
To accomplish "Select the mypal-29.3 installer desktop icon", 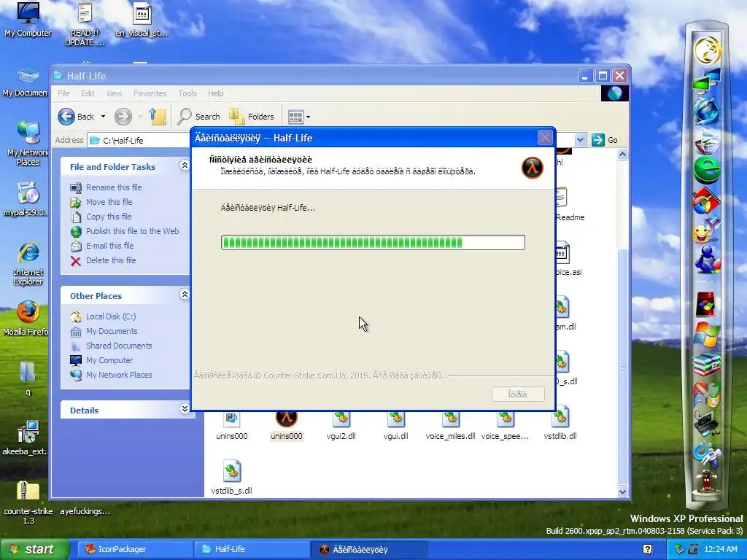I will click(27, 199).
